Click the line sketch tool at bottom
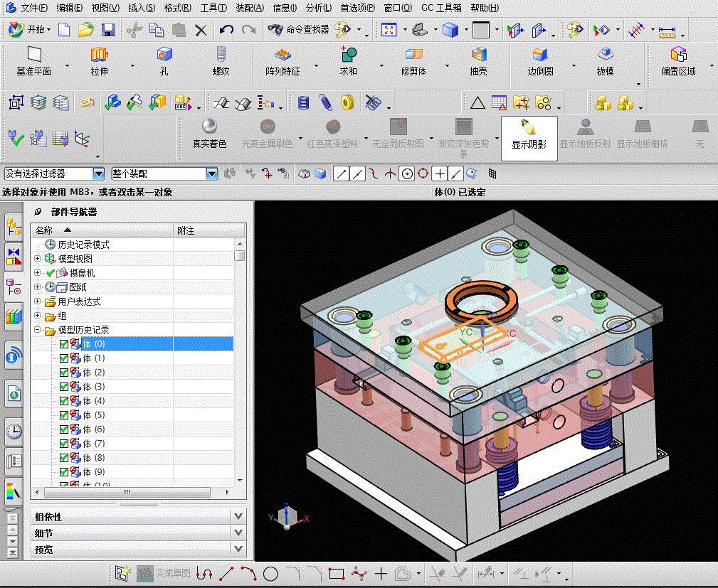 coord(226,573)
